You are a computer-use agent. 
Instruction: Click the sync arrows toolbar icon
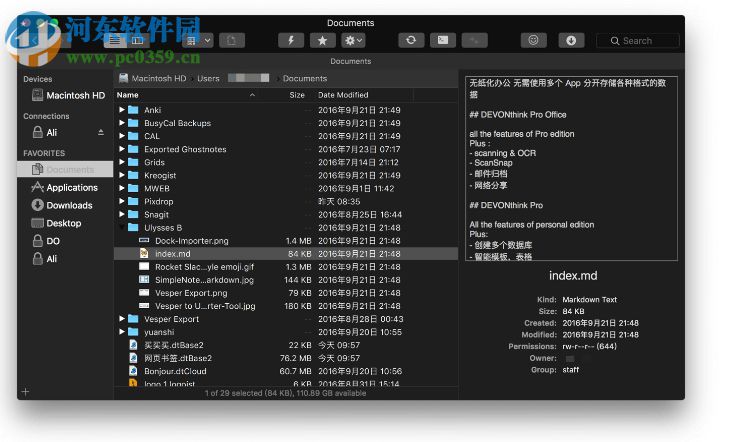(x=411, y=40)
